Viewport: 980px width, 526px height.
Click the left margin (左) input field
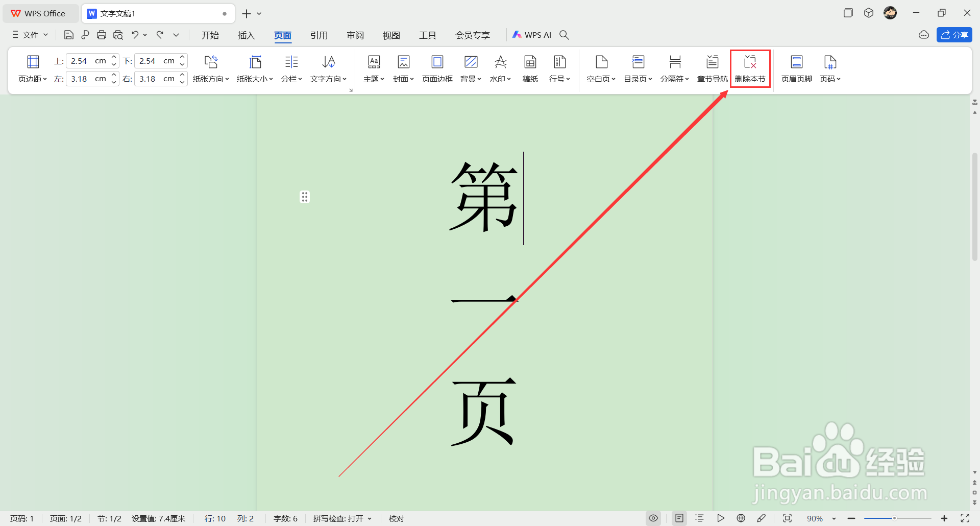[88, 79]
